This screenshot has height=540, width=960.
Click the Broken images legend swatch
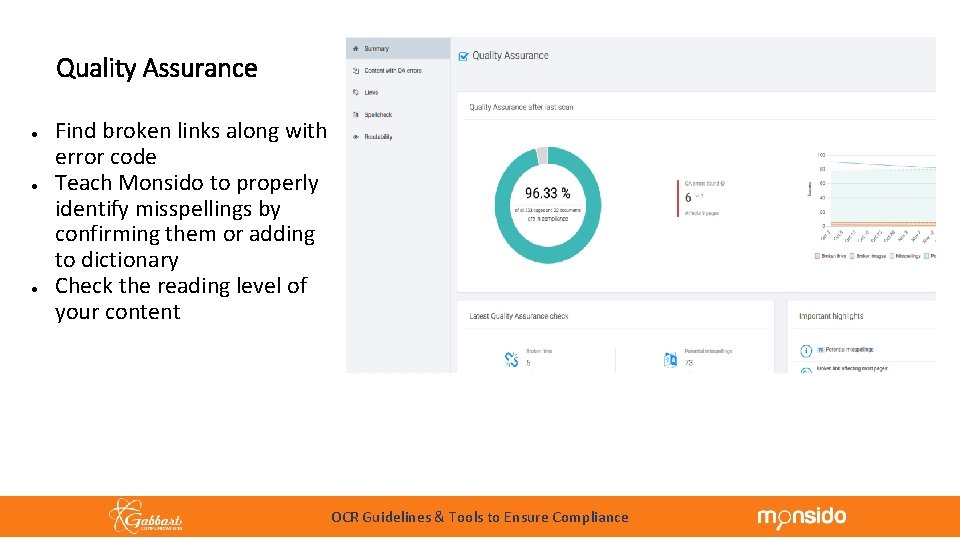point(852,256)
